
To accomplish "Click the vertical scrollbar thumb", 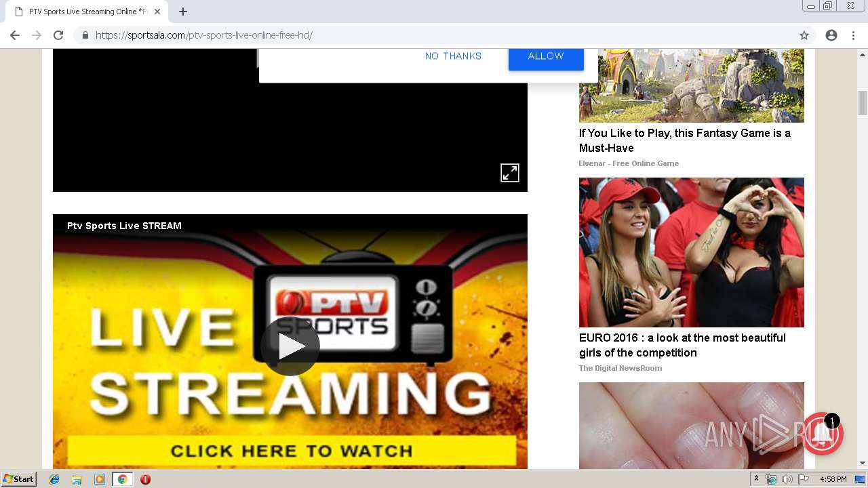I will point(863,103).
